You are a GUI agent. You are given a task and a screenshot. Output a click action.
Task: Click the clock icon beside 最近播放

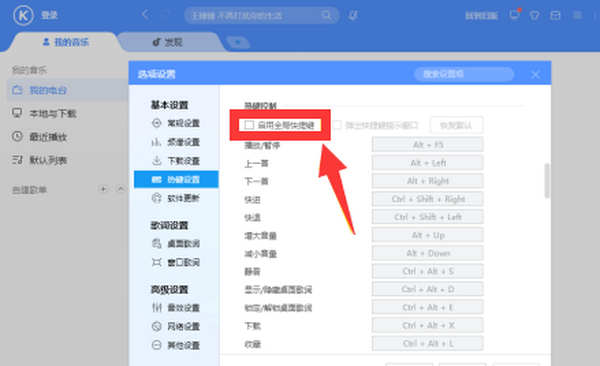coord(17,136)
